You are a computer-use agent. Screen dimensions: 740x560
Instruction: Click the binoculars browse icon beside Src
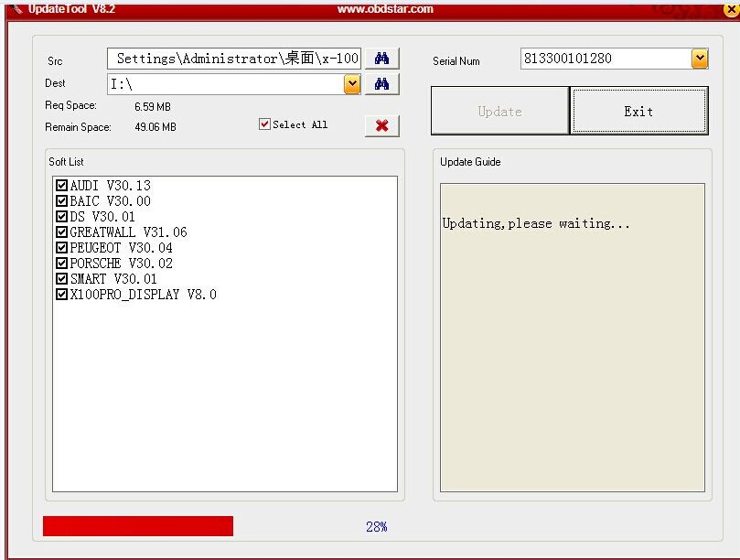pyautogui.click(x=381, y=59)
